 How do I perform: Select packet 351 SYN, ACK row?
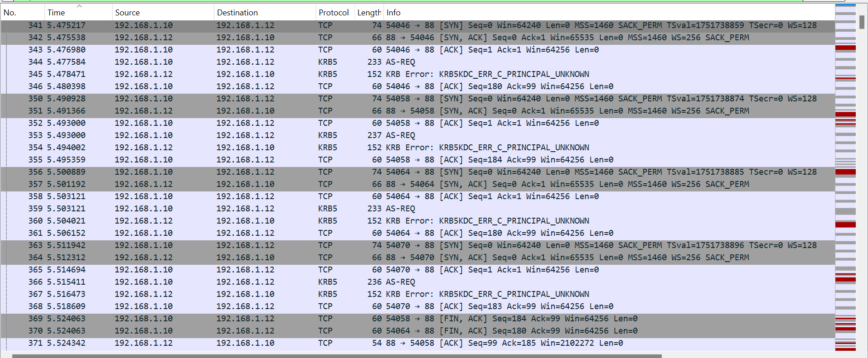[x=407, y=111]
